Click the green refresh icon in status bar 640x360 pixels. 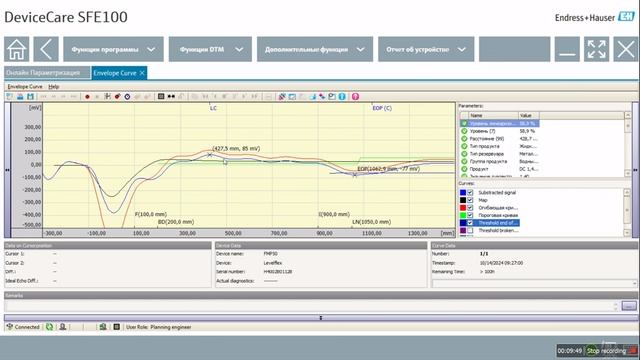tap(49, 327)
